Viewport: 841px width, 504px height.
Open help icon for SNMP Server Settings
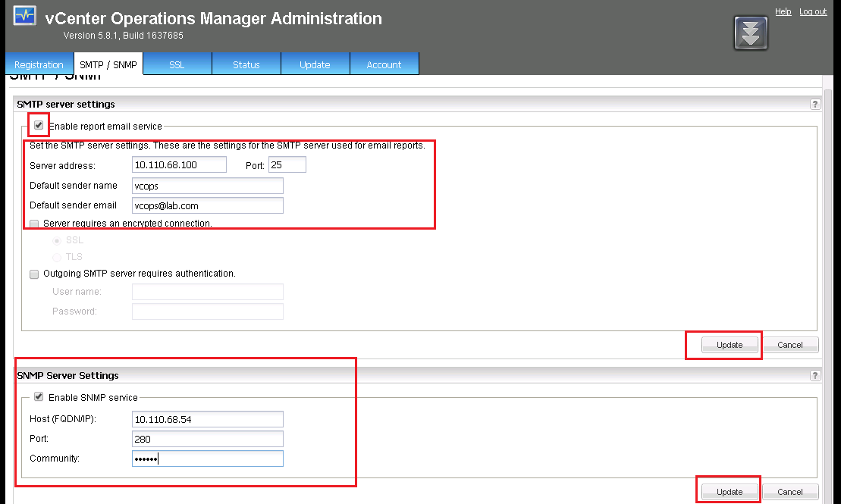[815, 376]
